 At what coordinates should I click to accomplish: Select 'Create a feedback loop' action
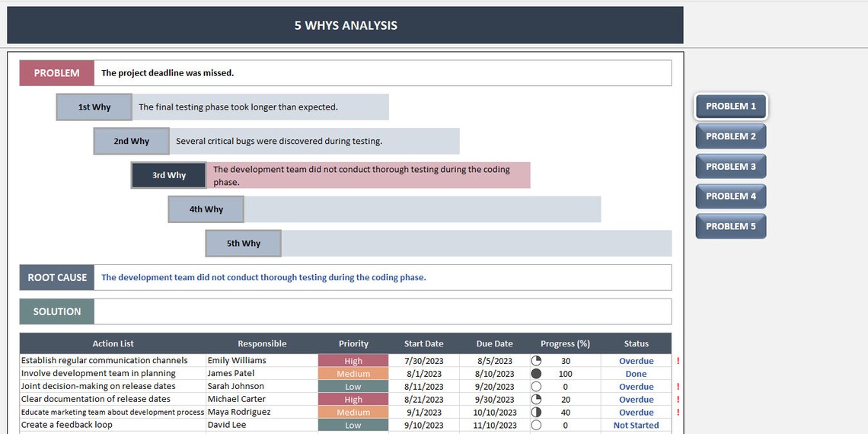tap(113, 425)
